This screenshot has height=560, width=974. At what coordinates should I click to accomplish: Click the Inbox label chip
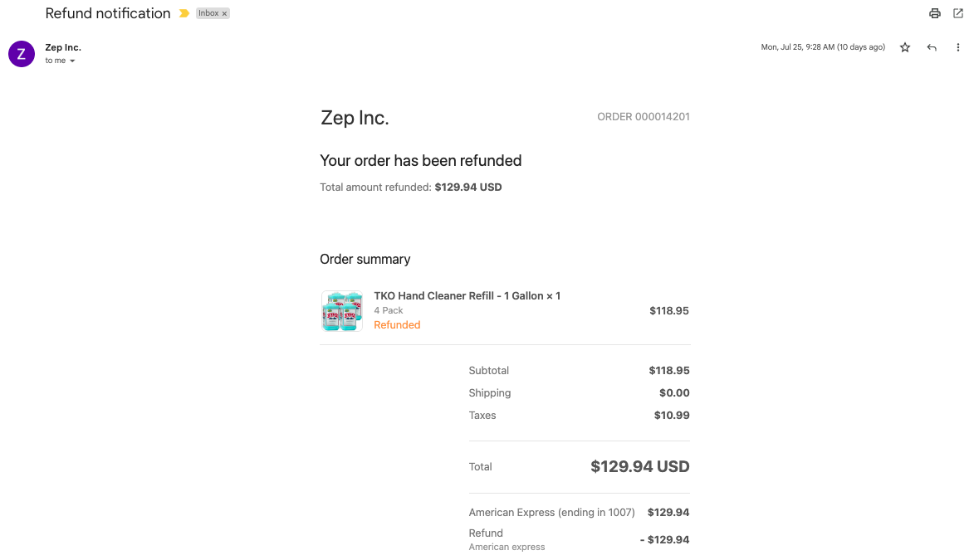(x=208, y=13)
